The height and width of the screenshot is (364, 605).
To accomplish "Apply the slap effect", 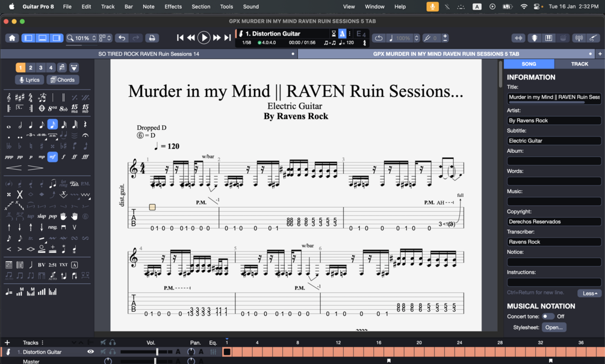I will click(42, 217).
